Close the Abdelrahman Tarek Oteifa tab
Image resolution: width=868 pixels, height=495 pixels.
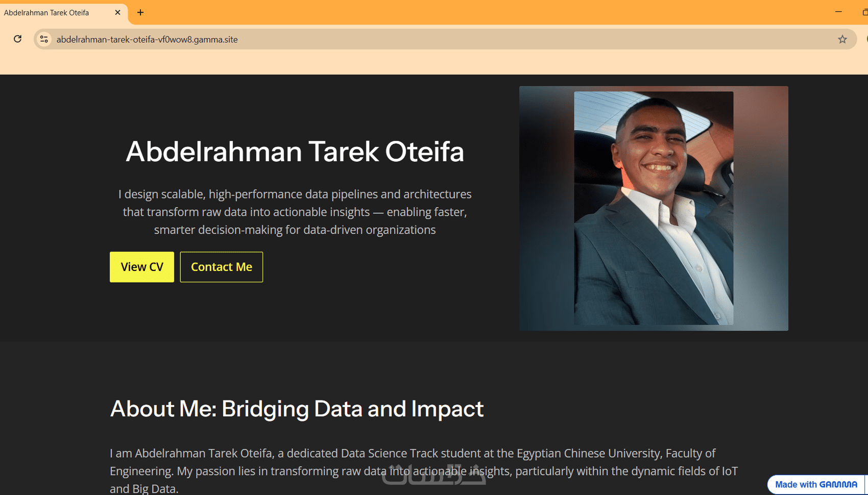tap(117, 12)
